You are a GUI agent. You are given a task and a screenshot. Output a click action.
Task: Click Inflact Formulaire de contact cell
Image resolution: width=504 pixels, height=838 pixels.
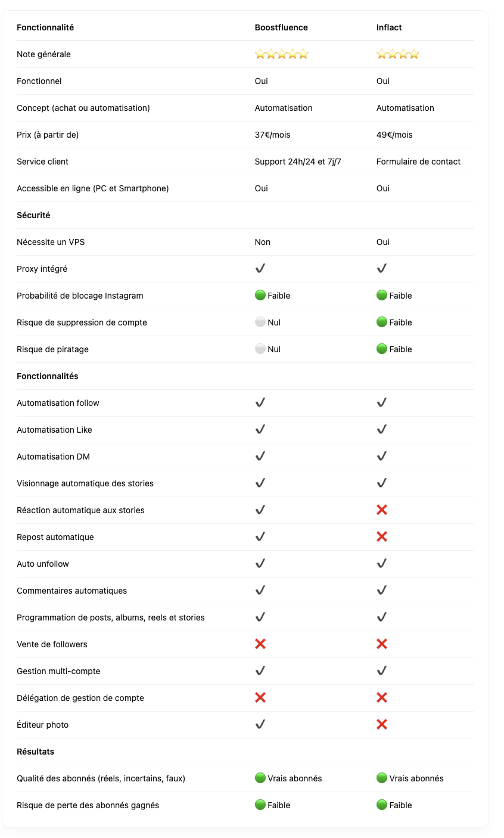click(418, 162)
